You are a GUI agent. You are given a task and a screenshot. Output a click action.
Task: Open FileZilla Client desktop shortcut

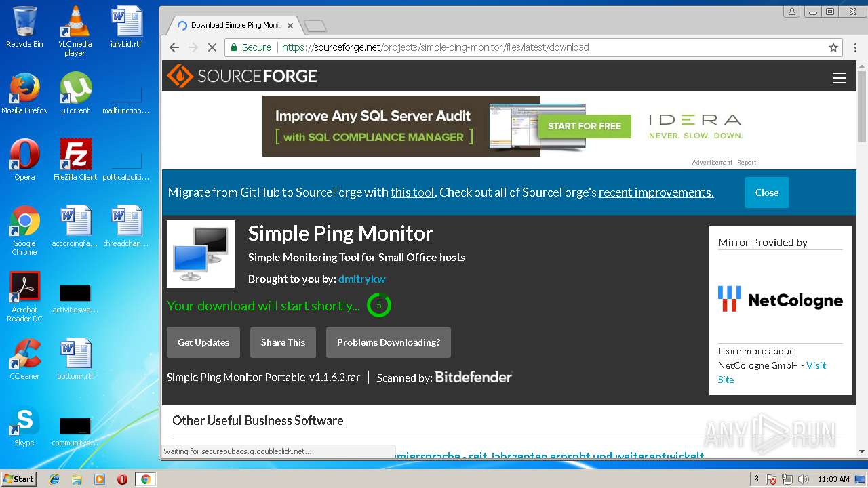click(x=75, y=159)
